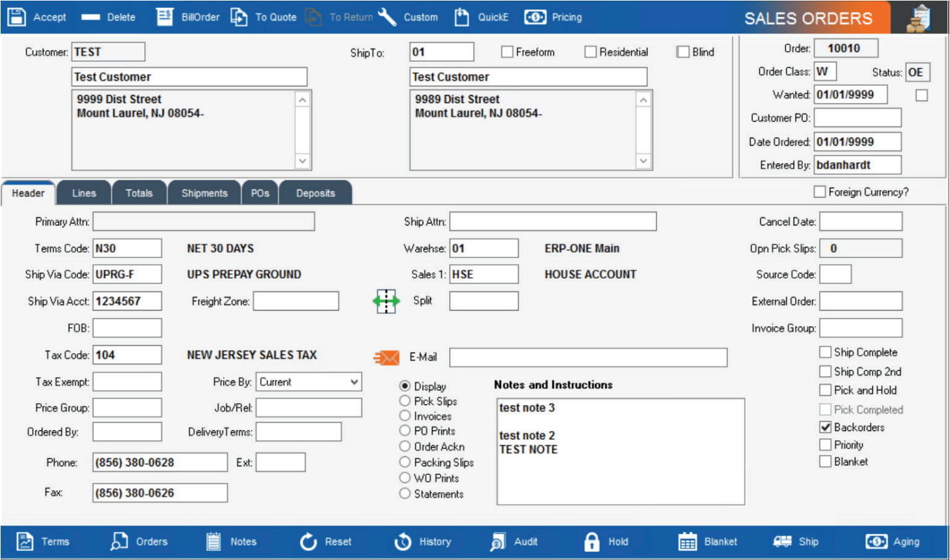This screenshot has height=560, width=950.
Task: Open the Price By dropdown
Action: (356, 382)
